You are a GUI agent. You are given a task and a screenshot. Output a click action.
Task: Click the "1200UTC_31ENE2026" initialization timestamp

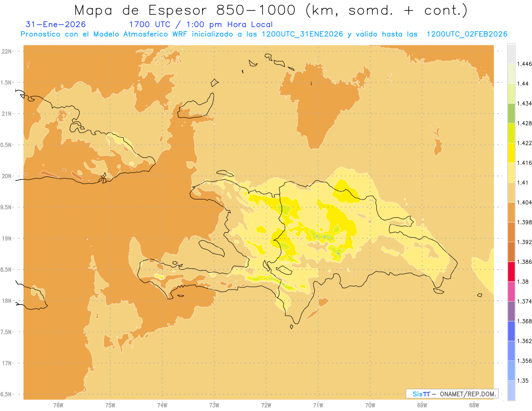[x=302, y=35]
